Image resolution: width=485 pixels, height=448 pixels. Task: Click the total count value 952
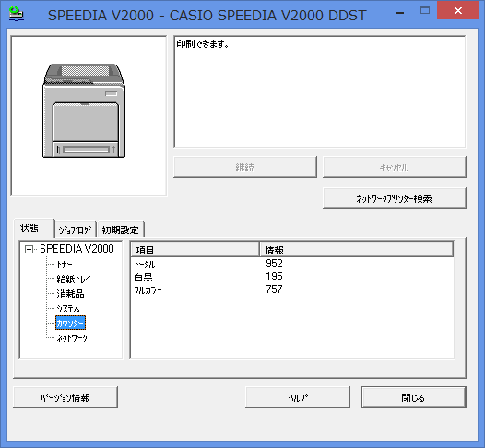click(x=274, y=264)
